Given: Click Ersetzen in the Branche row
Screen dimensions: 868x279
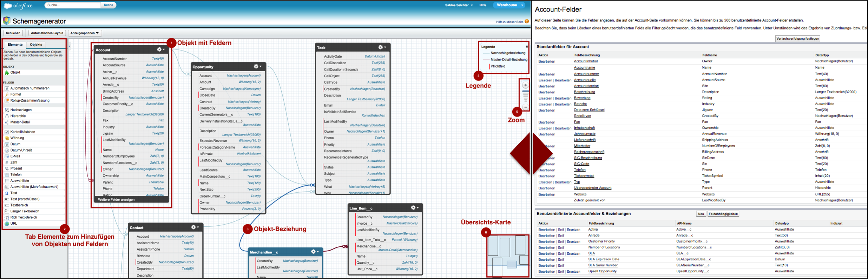Looking at the screenshot, I should tap(545, 104).
